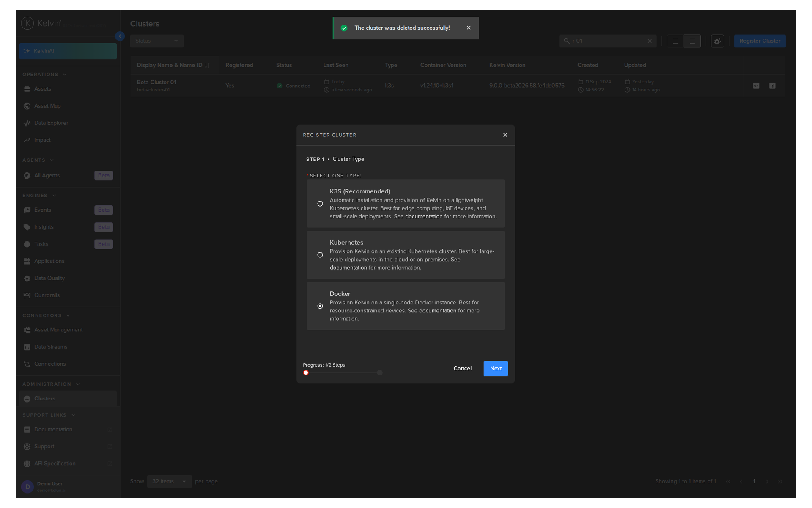The width and height of the screenshot is (812, 508).
Task: Click the cluster search field
Action: (x=607, y=41)
